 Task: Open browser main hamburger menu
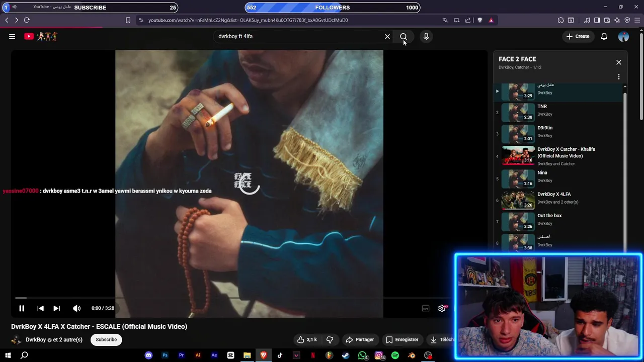tap(638, 20)
